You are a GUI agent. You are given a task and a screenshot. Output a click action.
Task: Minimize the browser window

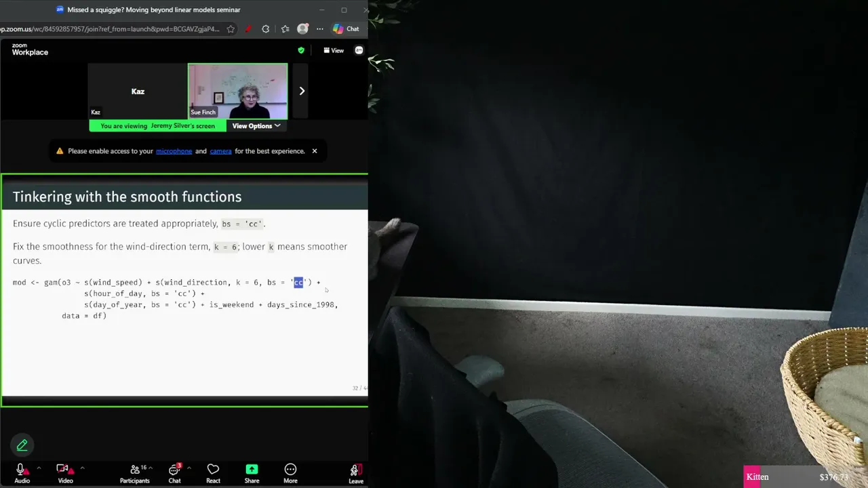(322, 9)
